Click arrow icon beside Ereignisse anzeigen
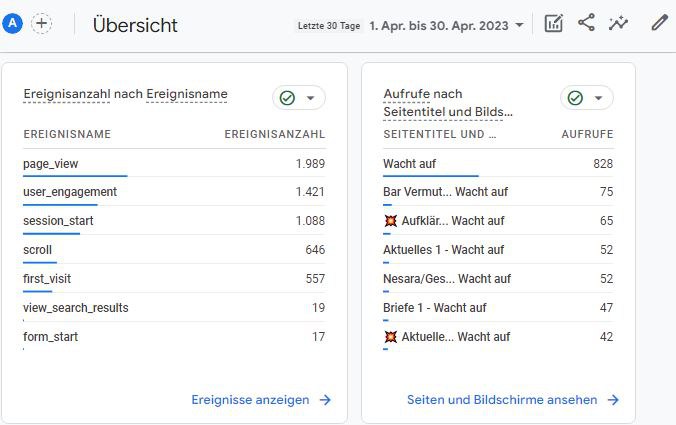 [x=325, y=400]
